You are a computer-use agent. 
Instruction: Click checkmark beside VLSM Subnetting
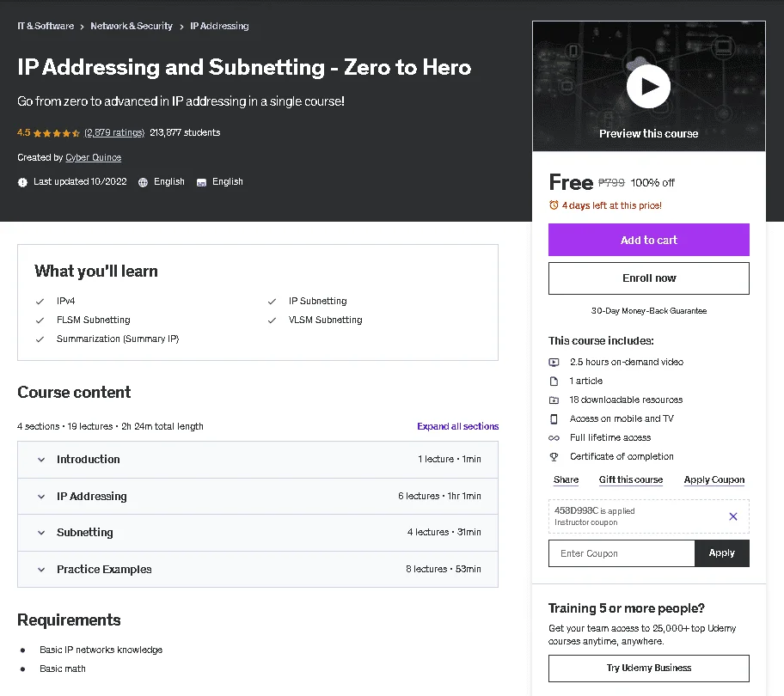(x=272, y=321)
